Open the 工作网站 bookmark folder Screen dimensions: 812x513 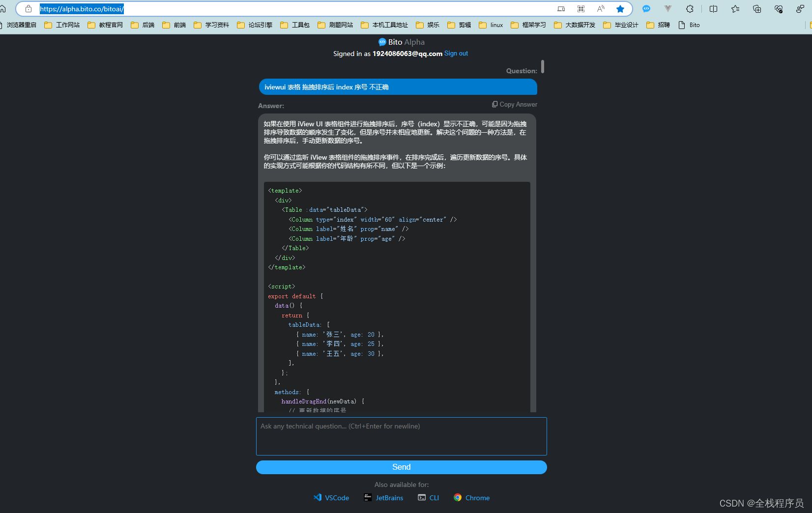62,25
